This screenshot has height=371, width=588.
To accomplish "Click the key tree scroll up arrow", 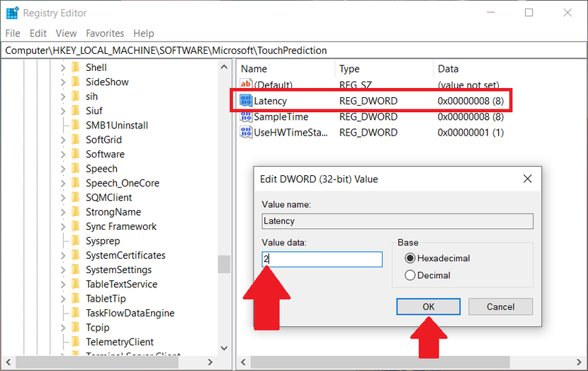I will click(x=225, y=67).
